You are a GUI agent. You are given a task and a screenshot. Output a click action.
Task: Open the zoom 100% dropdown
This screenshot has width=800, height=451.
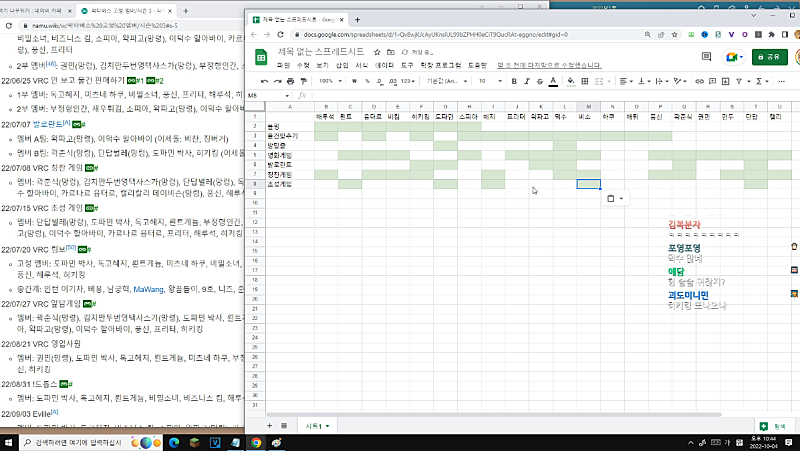pyautogui.click(x=330, y=81)
